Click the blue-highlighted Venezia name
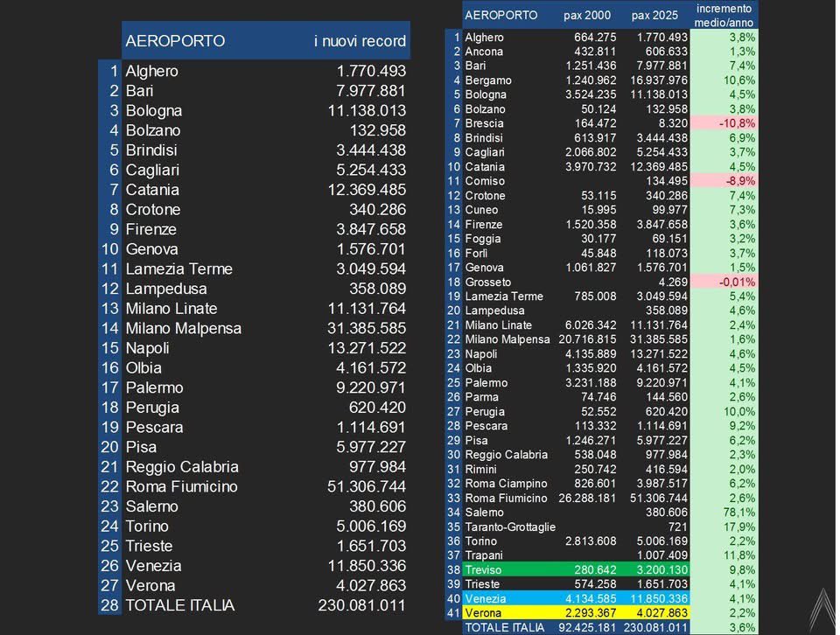The image size is (840, 635). tap(485, 599)
